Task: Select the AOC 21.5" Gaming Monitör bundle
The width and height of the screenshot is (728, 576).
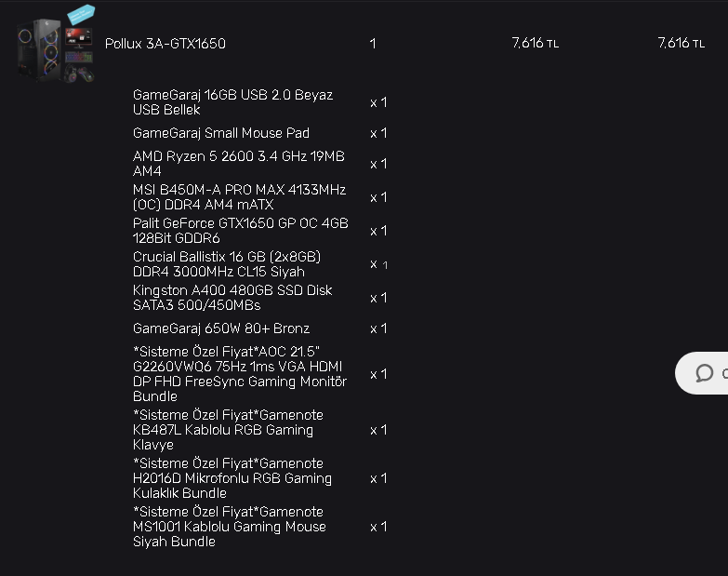Action: pyautogui.click(x=240, y=374)
